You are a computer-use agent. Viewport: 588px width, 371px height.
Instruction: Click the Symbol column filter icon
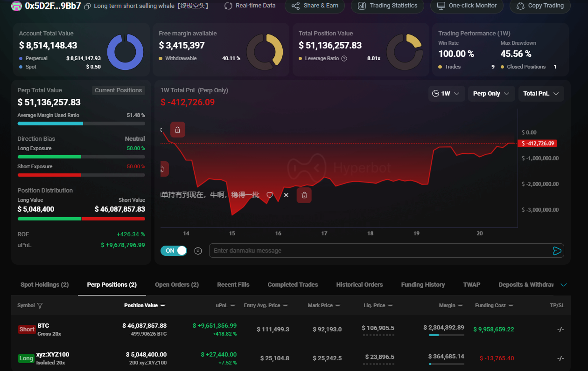[40, 306]
